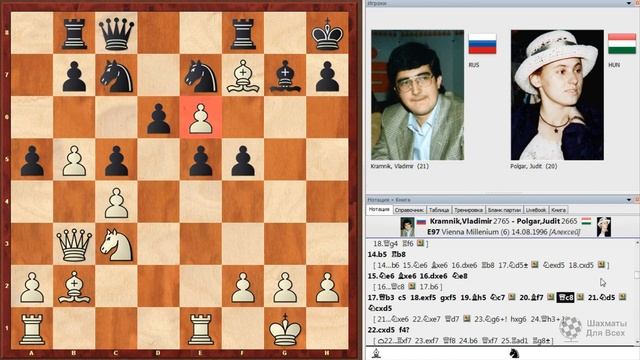
Task: Open the notation panel dropdown arrow
Action: (629, 200)
